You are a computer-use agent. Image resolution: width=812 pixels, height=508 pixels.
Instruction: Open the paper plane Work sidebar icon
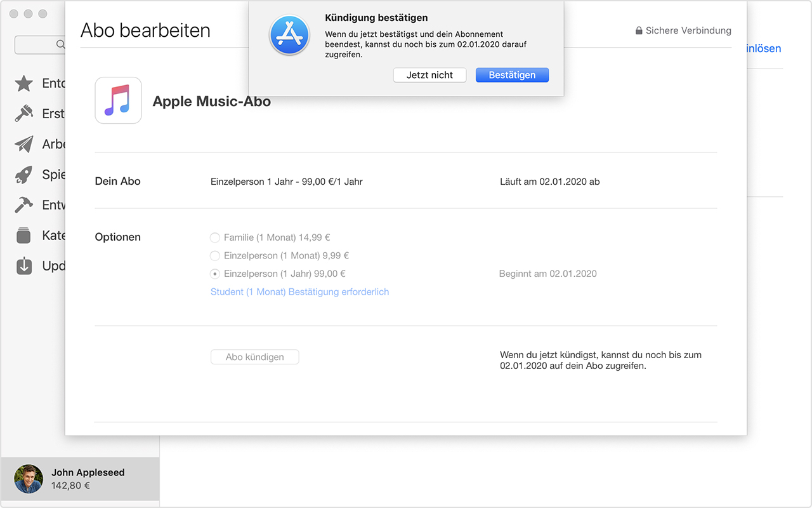click(x=24, y=144)
